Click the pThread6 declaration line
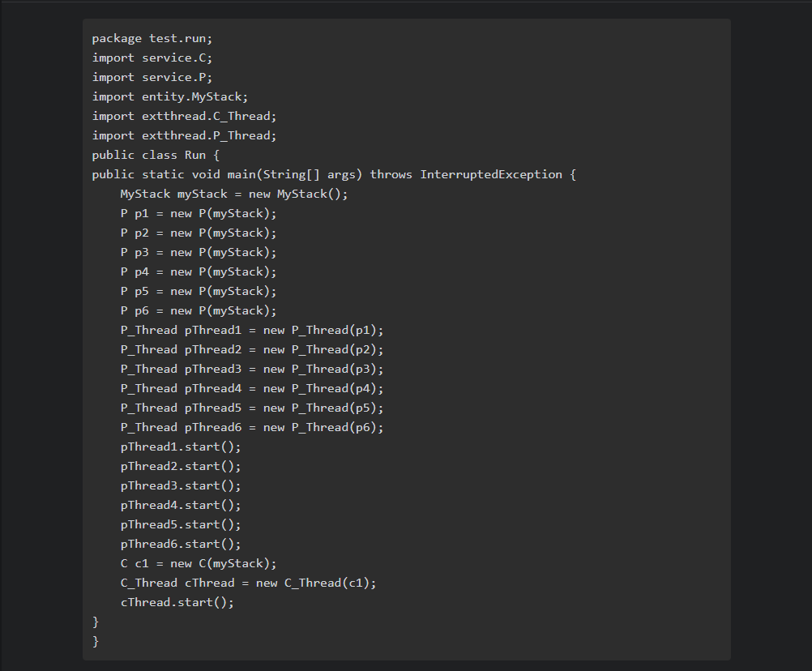Viewport: 812px width, 671px height. click(251, 427)
